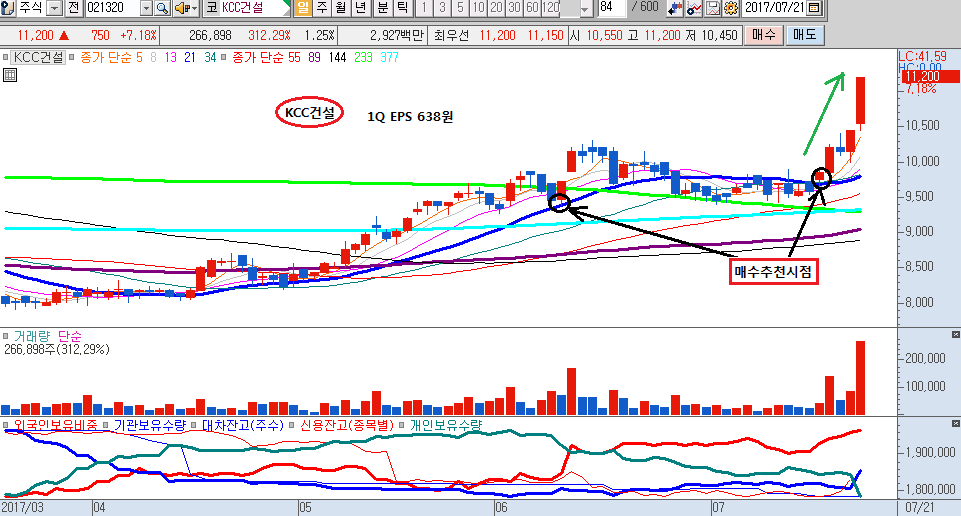Click the stock code input field 021320
Image resolution: width=961 pixels, height=516 pixels.
click(113, 8)
